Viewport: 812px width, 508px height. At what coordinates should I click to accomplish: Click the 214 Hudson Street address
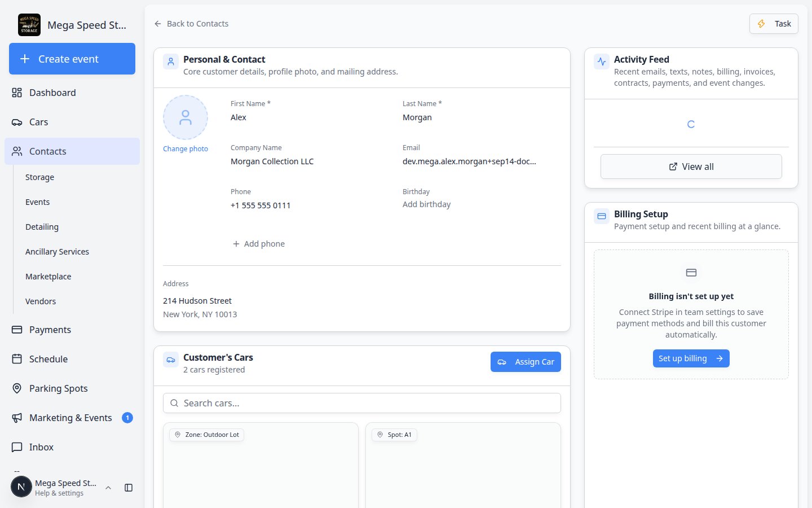[197, 301]
